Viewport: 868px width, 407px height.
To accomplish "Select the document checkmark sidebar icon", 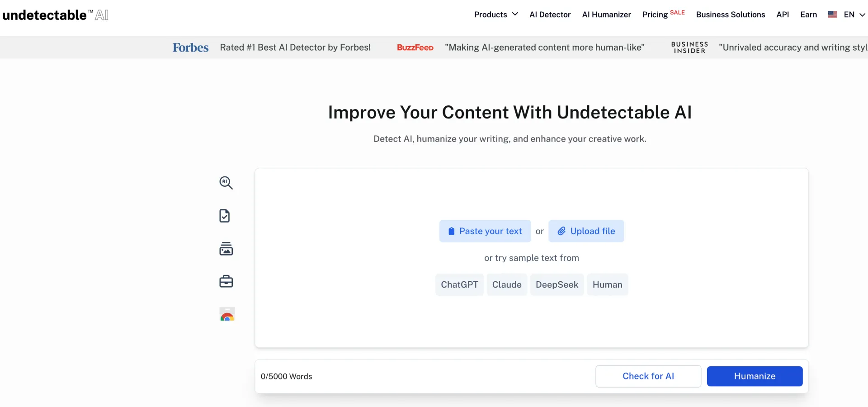I will 225,216.
